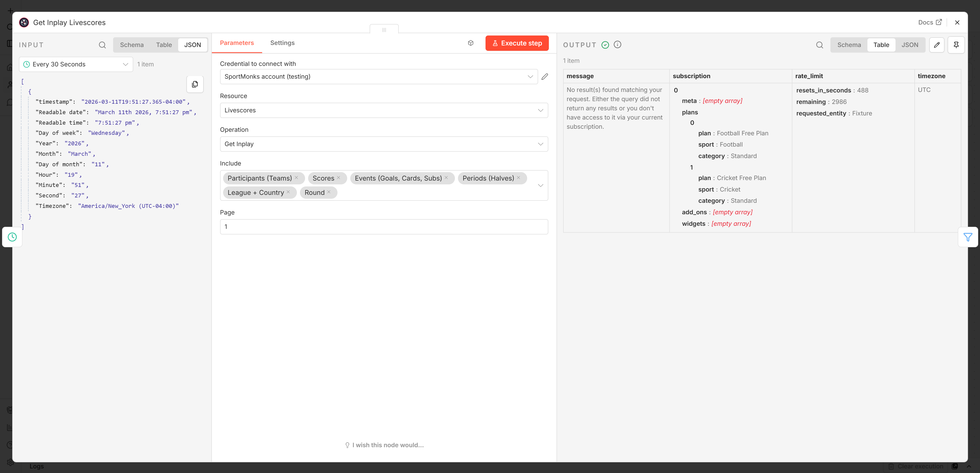Open the Parameters tab
The height and width of the screenshot is (473, 980).
(237, 43)
